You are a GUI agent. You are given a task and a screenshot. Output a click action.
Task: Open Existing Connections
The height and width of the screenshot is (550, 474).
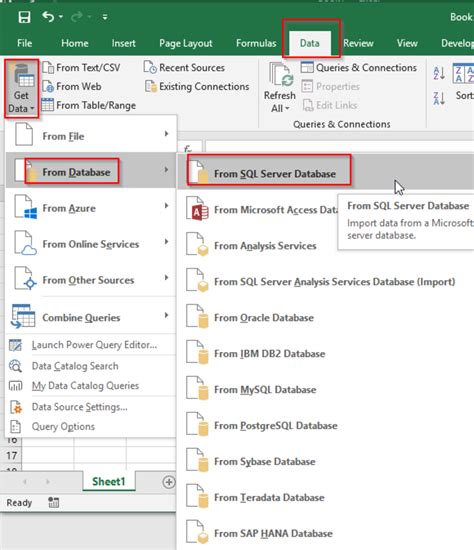197,86
